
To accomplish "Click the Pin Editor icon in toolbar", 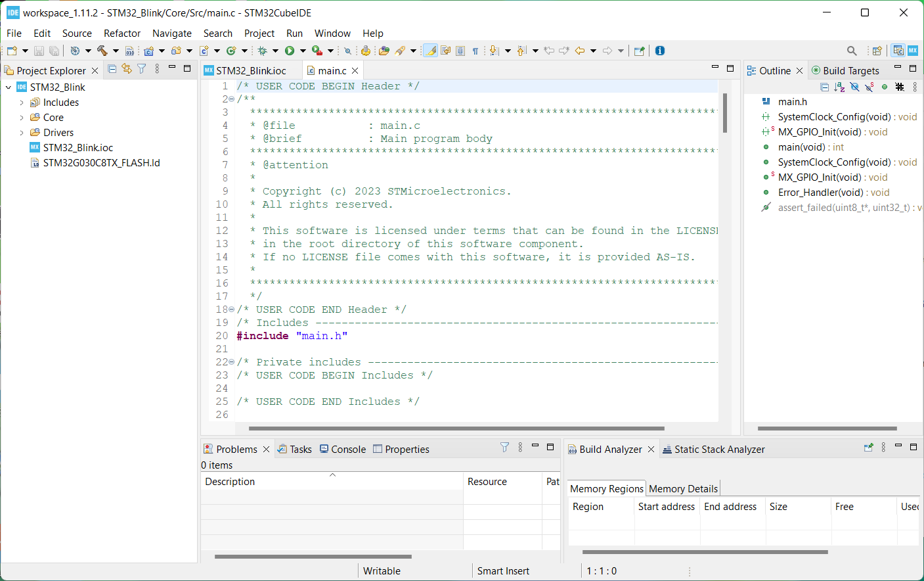I will click(x=639, y=51).
